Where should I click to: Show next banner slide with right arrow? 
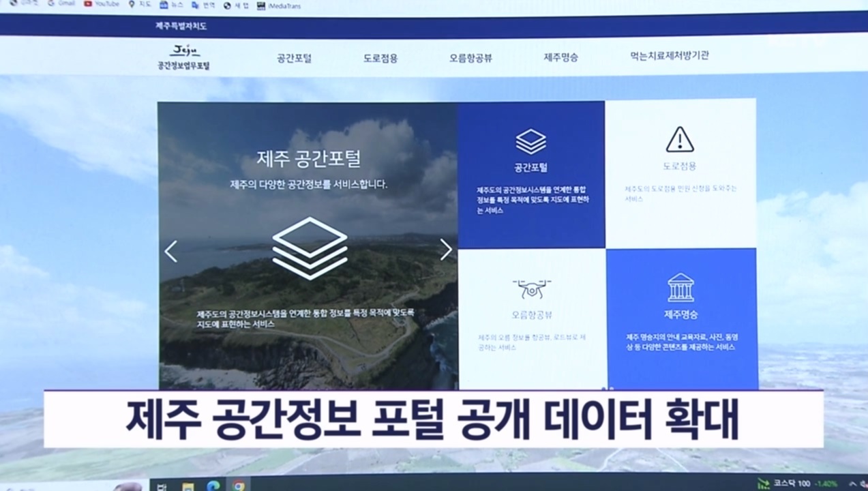click(446, 250)
